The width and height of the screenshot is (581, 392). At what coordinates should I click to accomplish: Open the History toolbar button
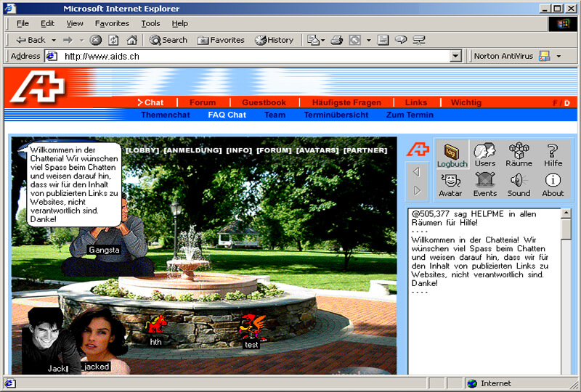click(x=275, y=40)
